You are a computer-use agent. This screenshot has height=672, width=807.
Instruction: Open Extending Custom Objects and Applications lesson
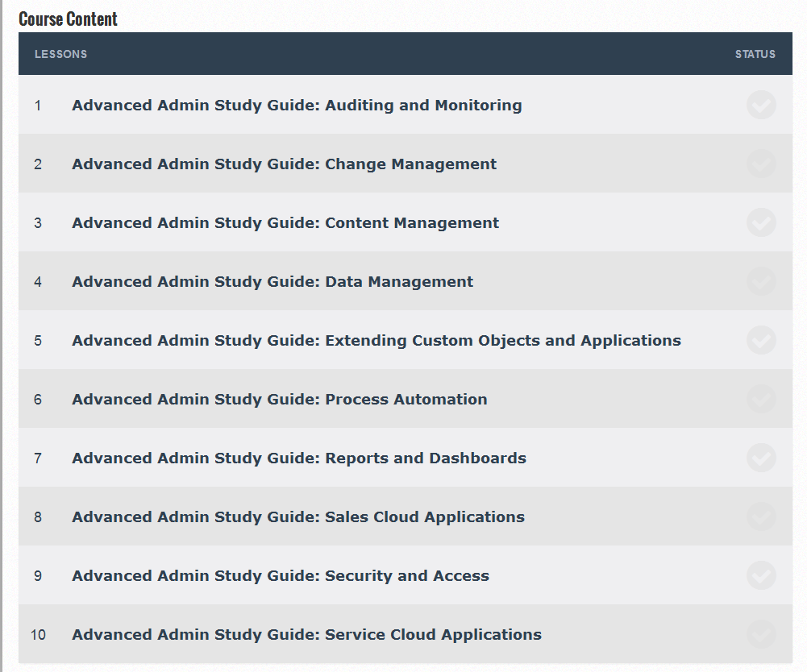click(x=376, y=341)
